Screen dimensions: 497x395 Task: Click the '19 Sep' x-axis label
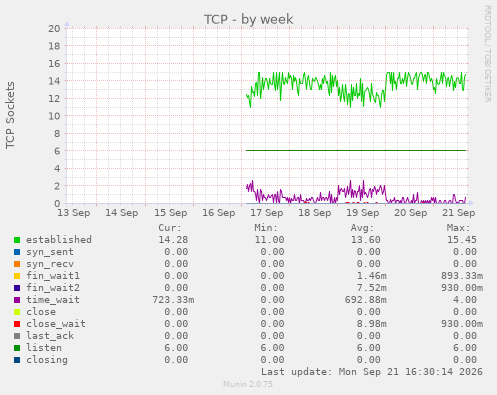point(363,213)
